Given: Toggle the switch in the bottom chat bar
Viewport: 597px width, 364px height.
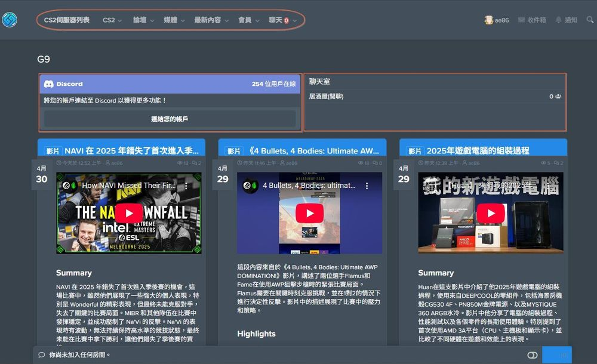Looking at the screenshot, I should coord(533,355).
